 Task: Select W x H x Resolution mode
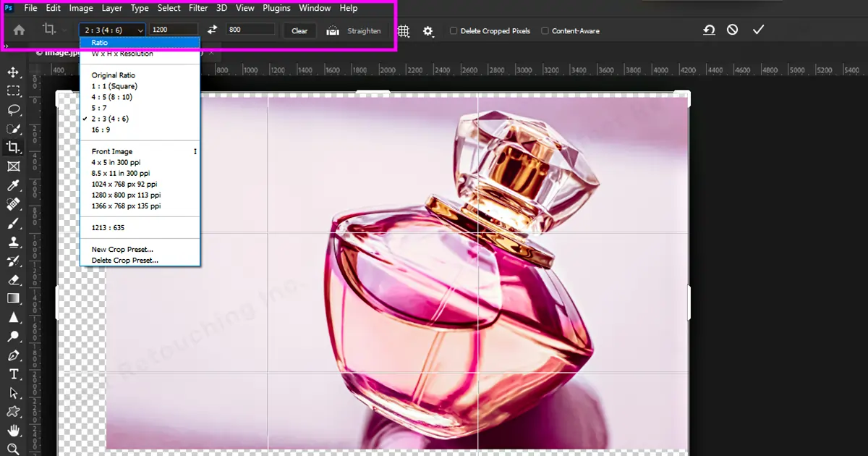coord(123,53)
